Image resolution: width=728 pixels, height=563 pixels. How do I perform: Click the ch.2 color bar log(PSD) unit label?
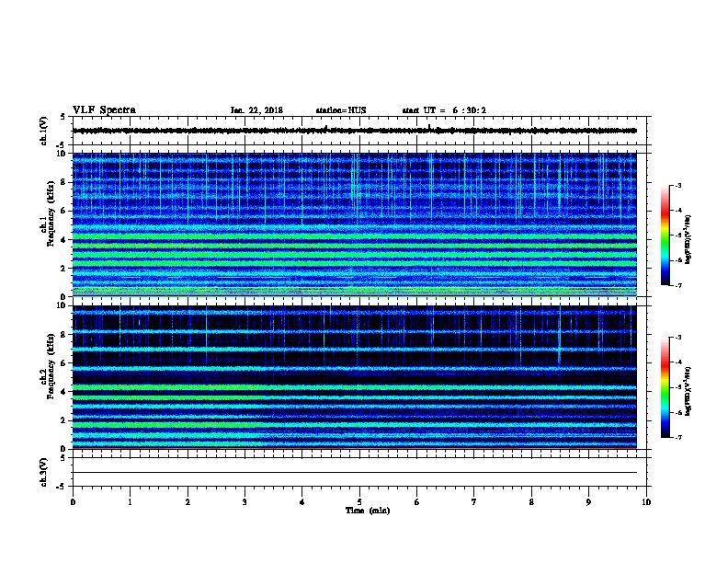tap(688, 391)
